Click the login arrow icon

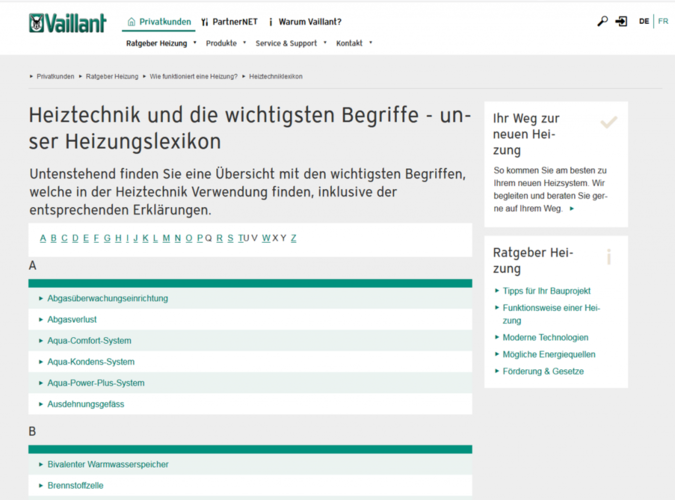tap(621, 21)
